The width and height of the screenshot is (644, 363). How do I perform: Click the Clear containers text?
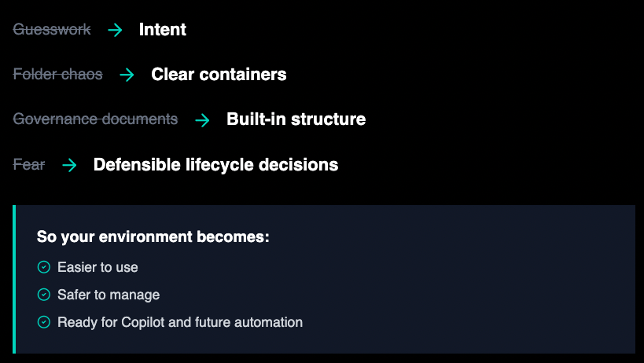219,75
